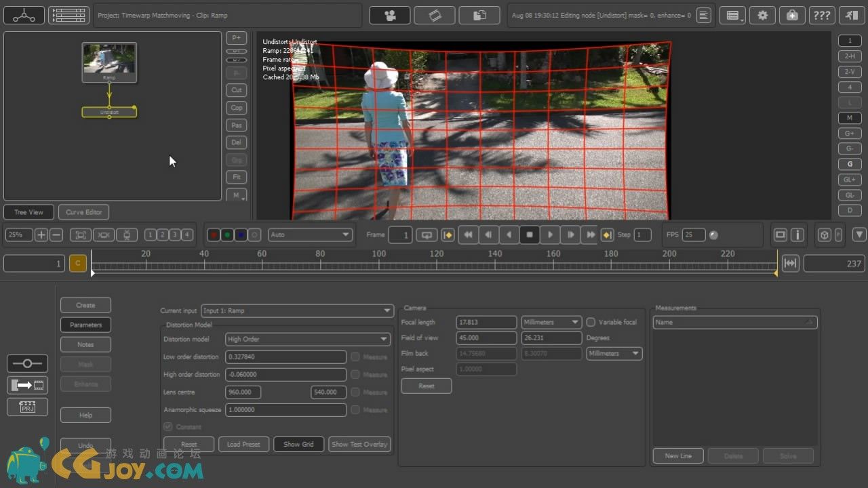Open the PRJ project clapboard icon

coord(27,407)
